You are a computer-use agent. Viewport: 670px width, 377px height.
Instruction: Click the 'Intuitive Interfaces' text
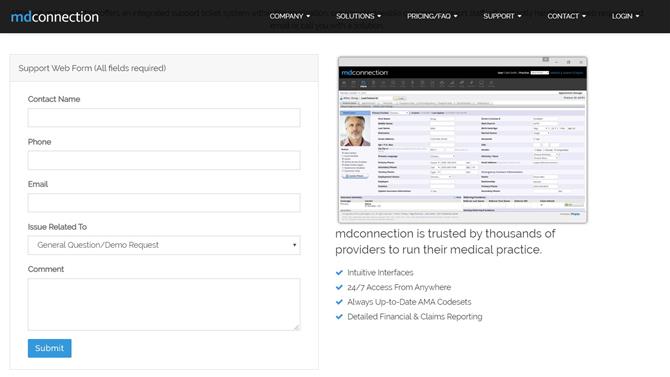[x=380, y=273]
